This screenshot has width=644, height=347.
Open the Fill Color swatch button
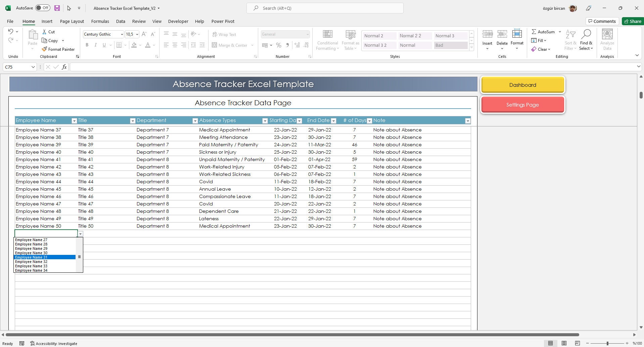coord(134,45)
